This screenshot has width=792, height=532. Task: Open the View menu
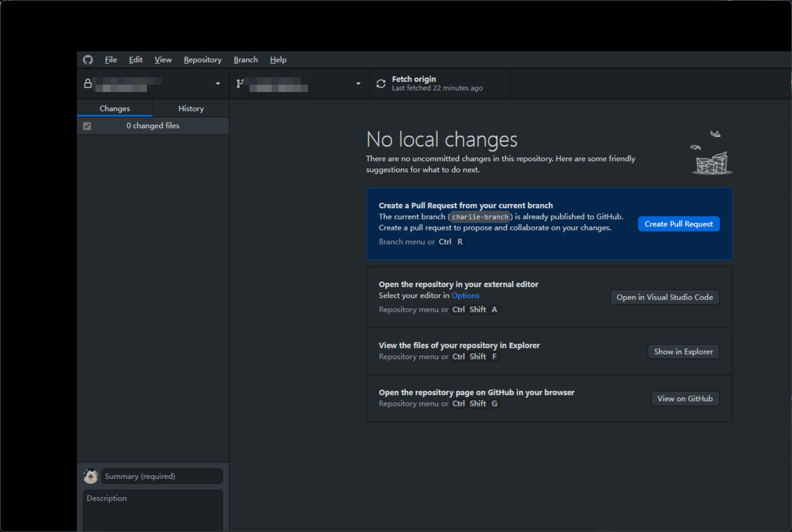pos(162,59)
